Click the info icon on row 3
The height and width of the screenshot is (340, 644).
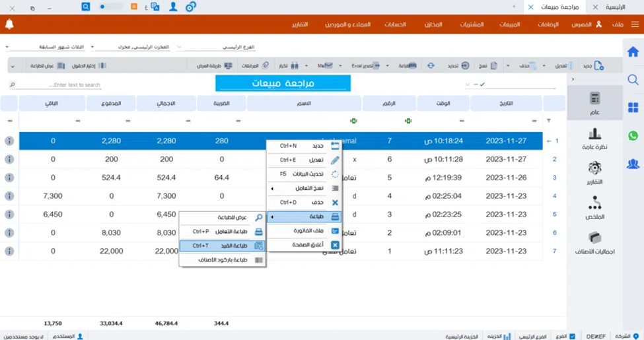(9, 178)
